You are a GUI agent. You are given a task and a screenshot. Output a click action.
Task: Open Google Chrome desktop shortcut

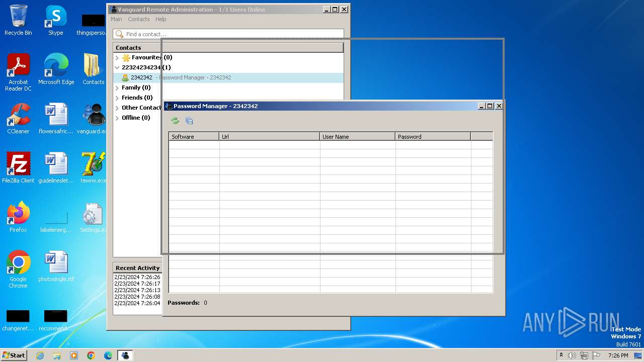tap(18, 269)
